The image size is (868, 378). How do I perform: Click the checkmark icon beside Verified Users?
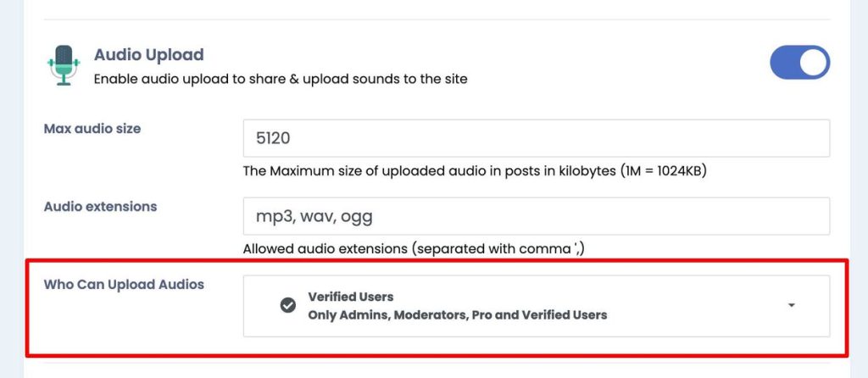coord(288,305)
